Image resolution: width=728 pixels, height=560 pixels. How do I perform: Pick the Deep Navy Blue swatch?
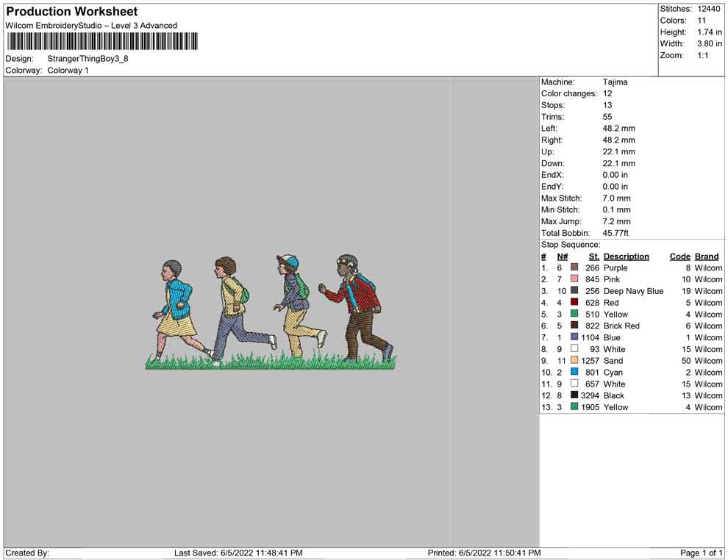click(x=574, y=290)
